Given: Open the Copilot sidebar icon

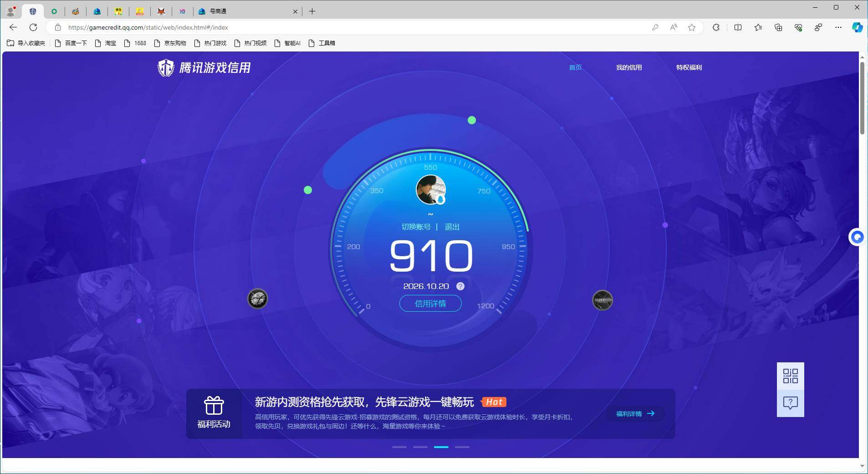Looking at the screenshot, I should tap(857, 27).
